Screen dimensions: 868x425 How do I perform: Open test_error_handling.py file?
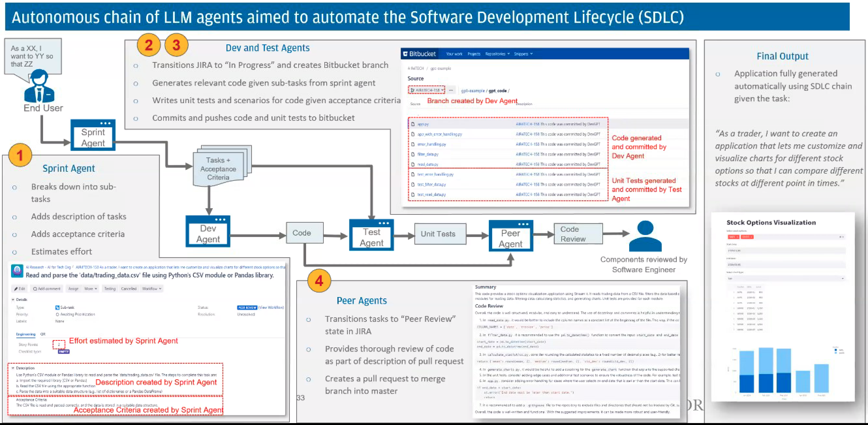(435, 174)
